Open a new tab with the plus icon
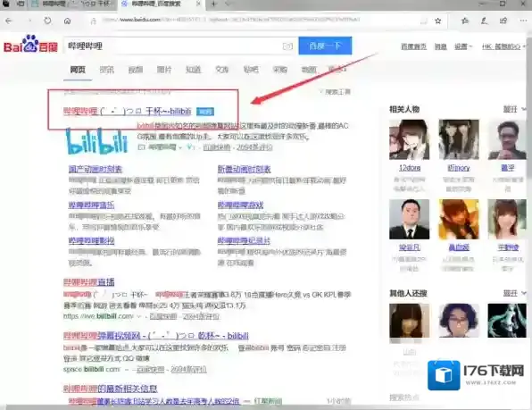 click(x=213, y=4)
